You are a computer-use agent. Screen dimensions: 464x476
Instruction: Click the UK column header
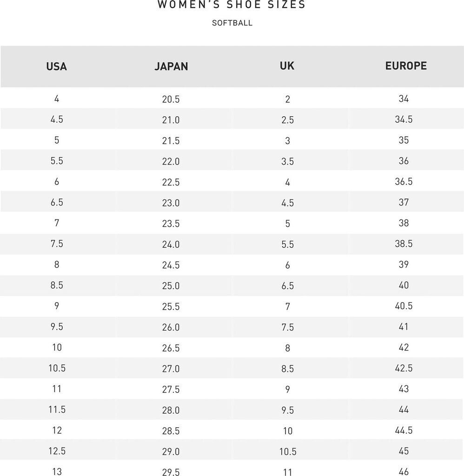287,66
